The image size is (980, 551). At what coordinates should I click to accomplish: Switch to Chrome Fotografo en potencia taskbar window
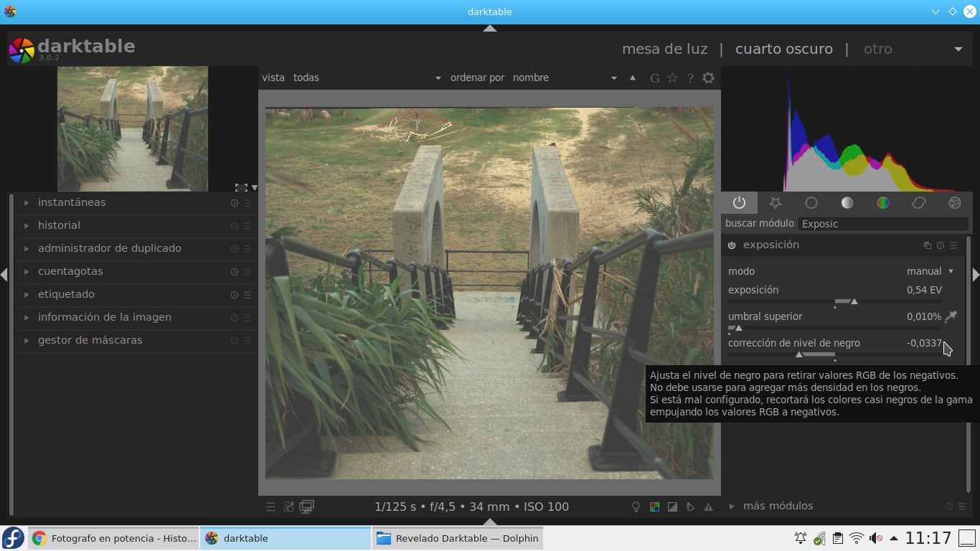pyautogui.click(x=113, y=538)
